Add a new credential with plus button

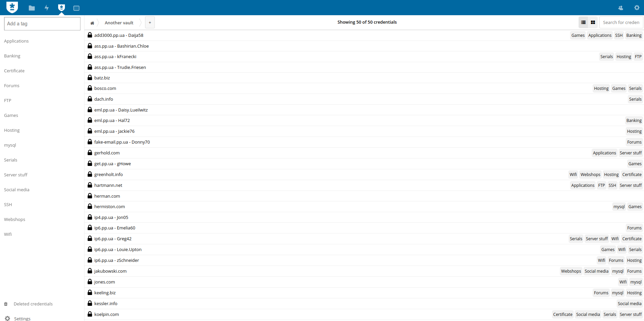tap(150, 23)
